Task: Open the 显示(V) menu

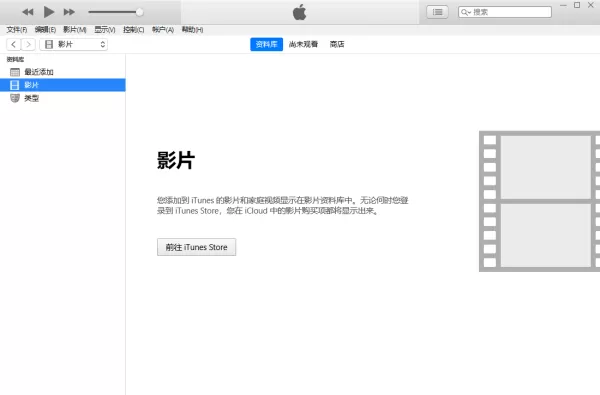Action: click(x=105, y=29)
